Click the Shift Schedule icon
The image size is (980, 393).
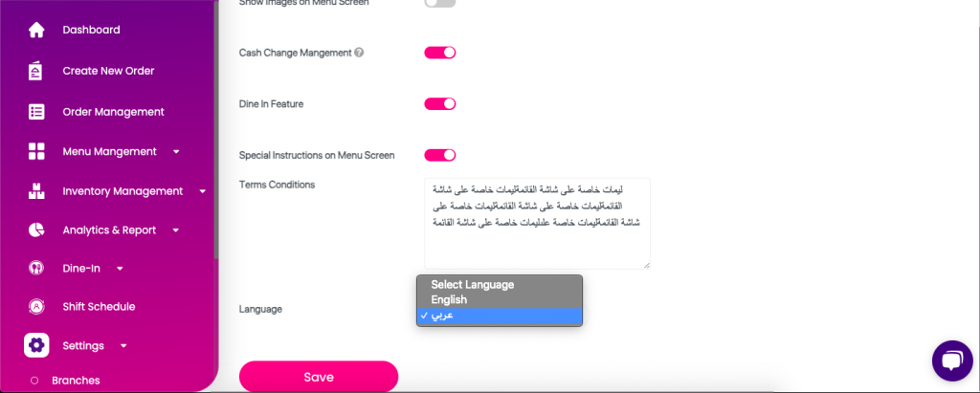(x=36, y=307)
